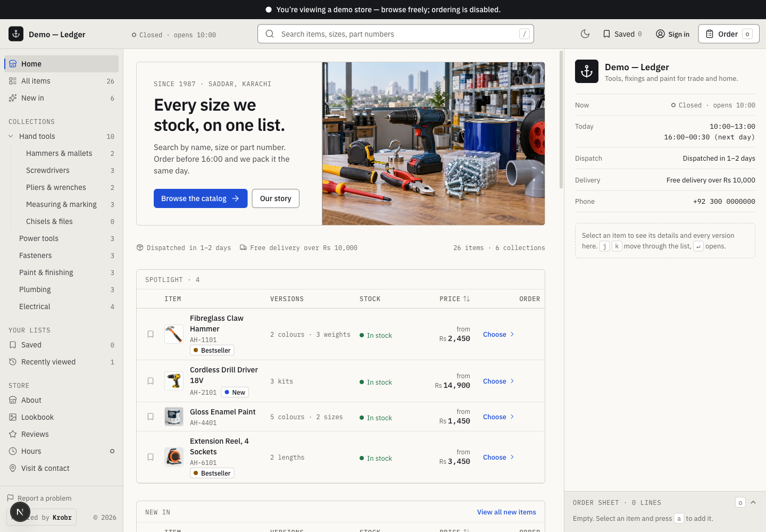Bookmark the Gloss Enamel Paint row

click(x=151, y=417)
